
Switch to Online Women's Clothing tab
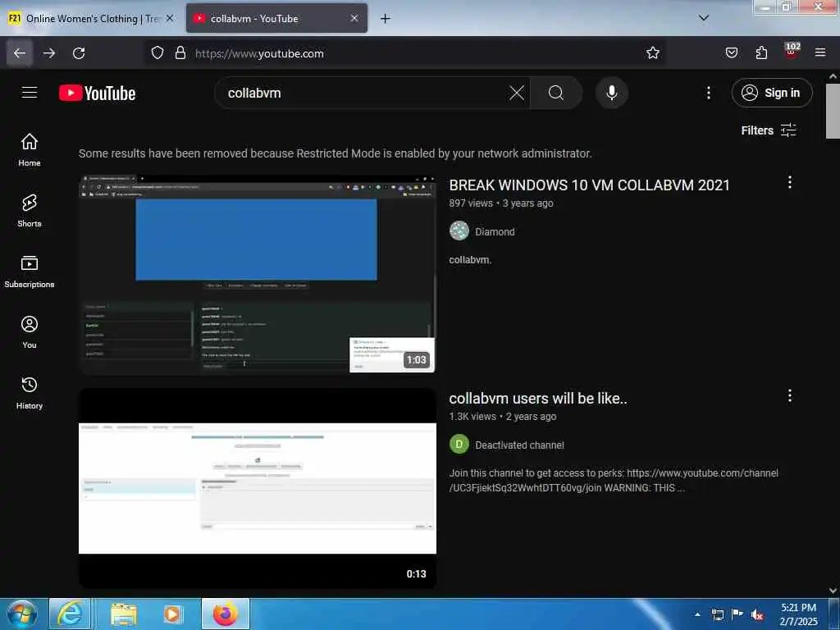coord(91,19)
